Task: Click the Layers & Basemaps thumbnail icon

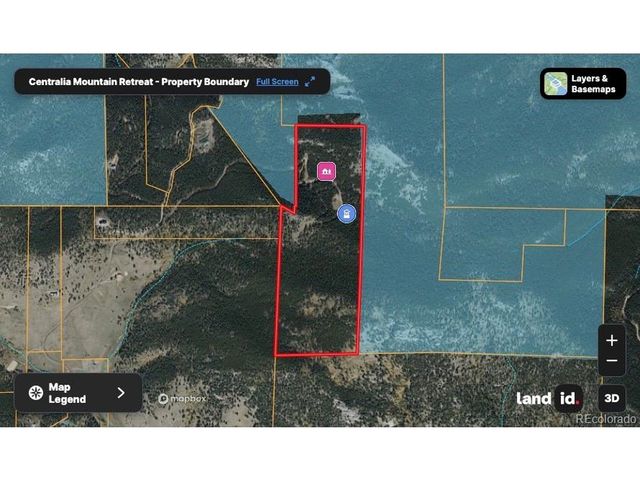Action: 556,84
